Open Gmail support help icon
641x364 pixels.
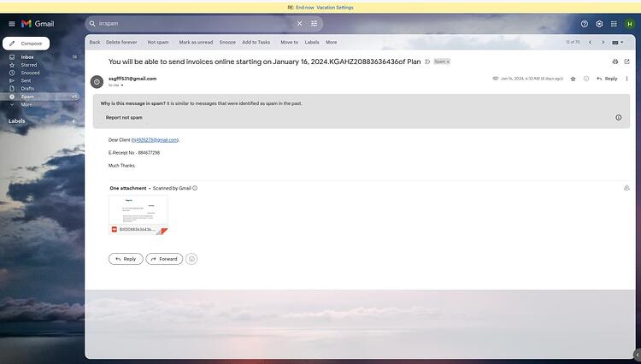[585, 24]
